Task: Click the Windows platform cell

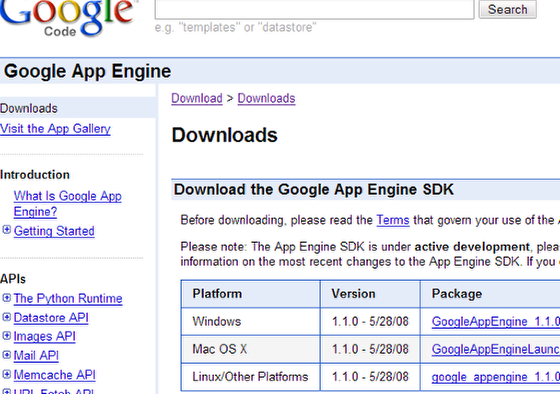Action: coord(251,321)
